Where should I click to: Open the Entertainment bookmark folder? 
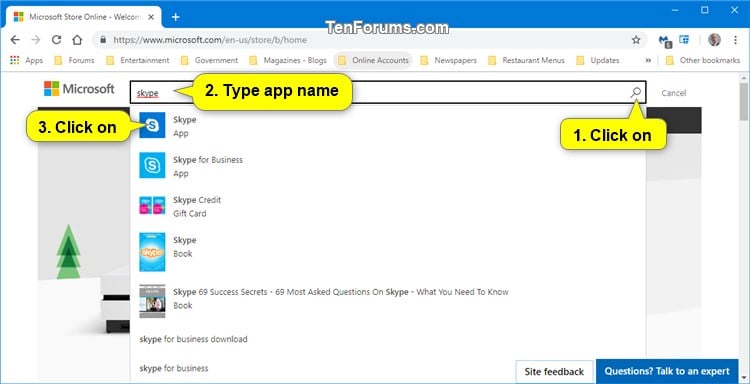pyautogui.click(x=138, y=60)
